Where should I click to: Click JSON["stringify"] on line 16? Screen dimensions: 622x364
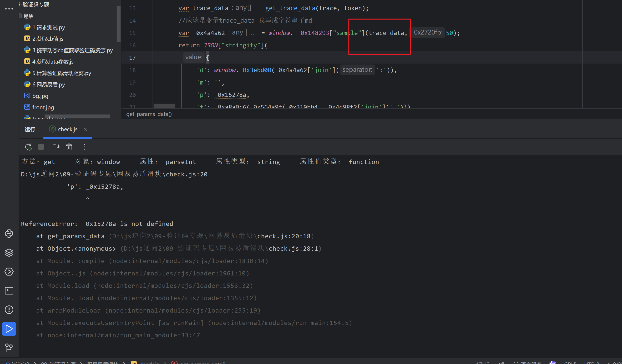234,45
